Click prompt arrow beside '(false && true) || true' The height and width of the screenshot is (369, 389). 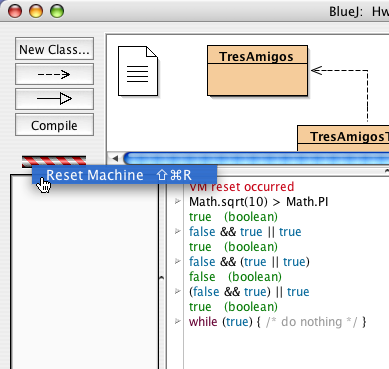[x=178, y=291]
